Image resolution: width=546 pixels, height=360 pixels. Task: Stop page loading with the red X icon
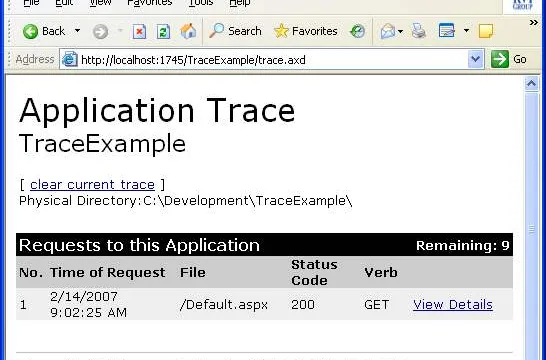[x=139, y=32]
